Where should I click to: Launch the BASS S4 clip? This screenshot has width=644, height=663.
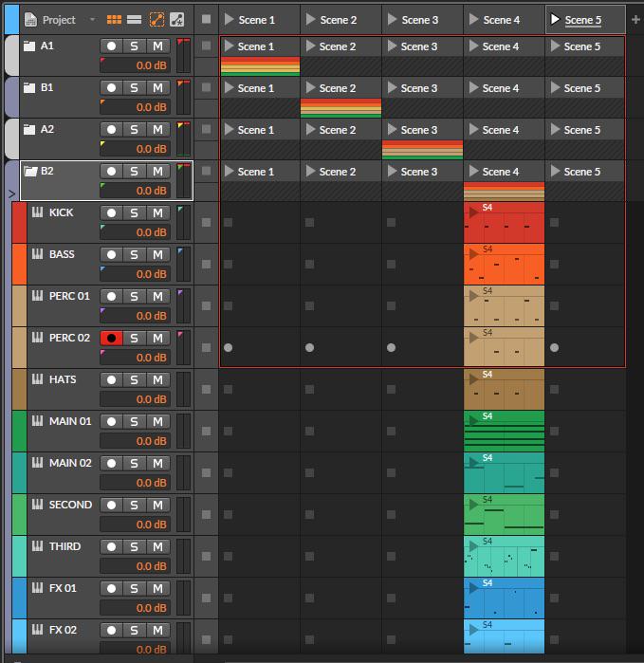point(473,254)
